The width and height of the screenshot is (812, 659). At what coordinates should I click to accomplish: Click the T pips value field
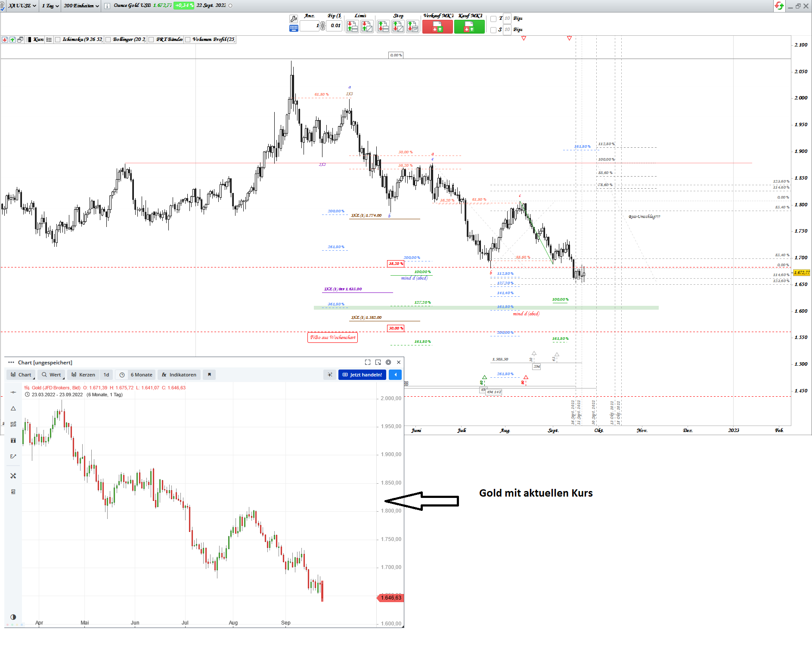pos(507,19)
